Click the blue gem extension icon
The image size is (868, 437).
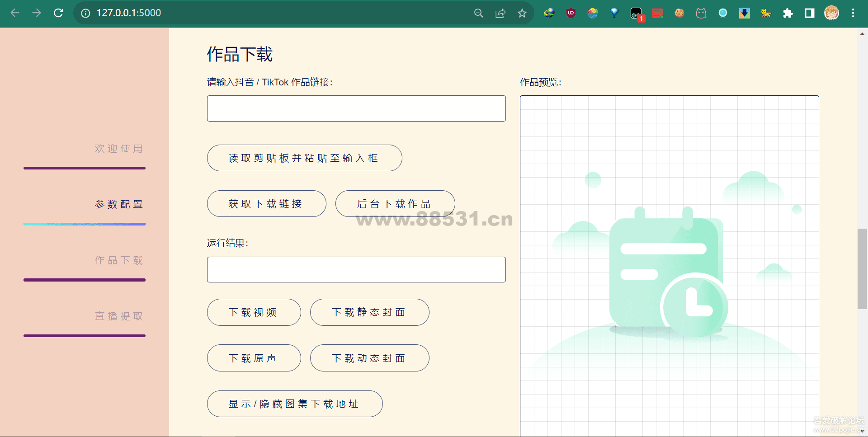tap(614, 13)
